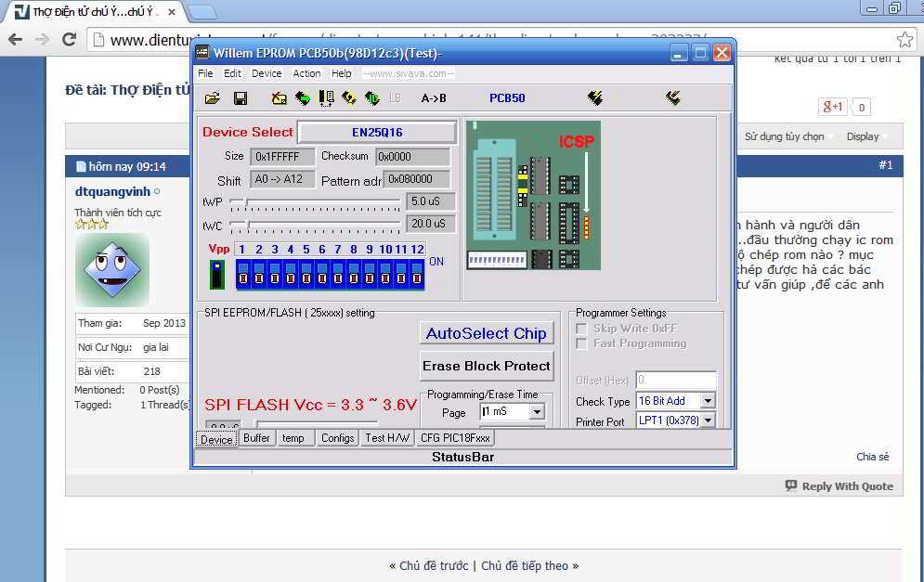Click the read chip icon with green arrow

click(303, 98)
